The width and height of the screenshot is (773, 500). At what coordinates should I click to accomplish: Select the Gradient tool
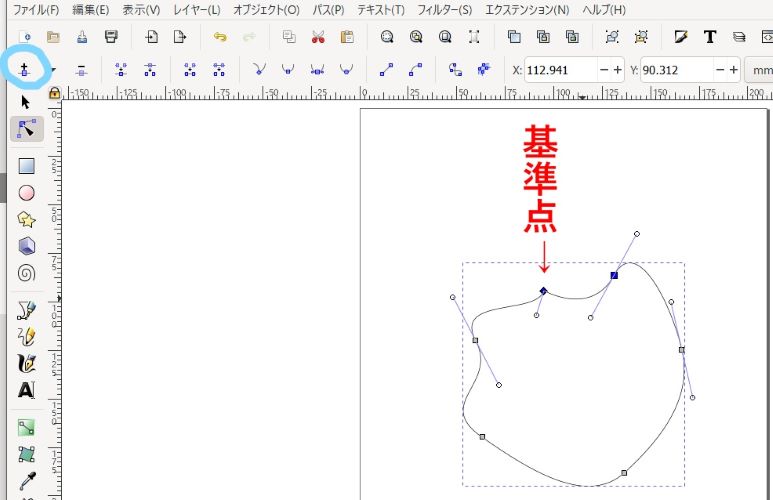coord(27,428)
